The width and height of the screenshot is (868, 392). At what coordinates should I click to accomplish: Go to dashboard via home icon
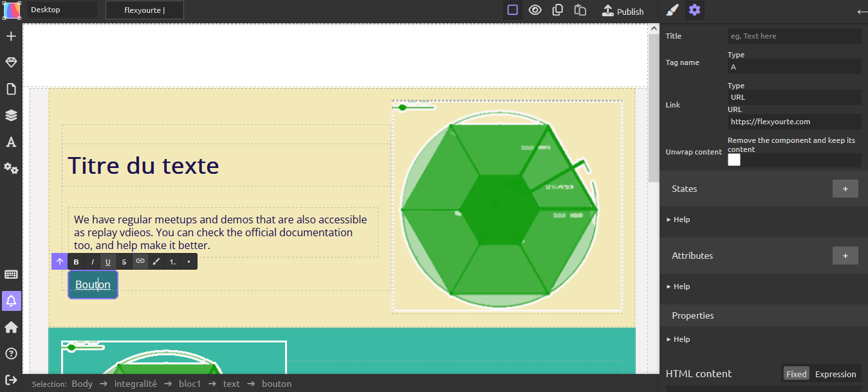pyautogui.click(x=11, y=327)
